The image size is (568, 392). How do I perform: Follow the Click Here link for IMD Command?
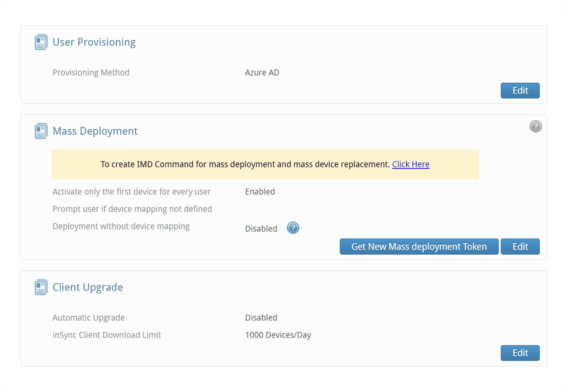[x=410, y=164]
